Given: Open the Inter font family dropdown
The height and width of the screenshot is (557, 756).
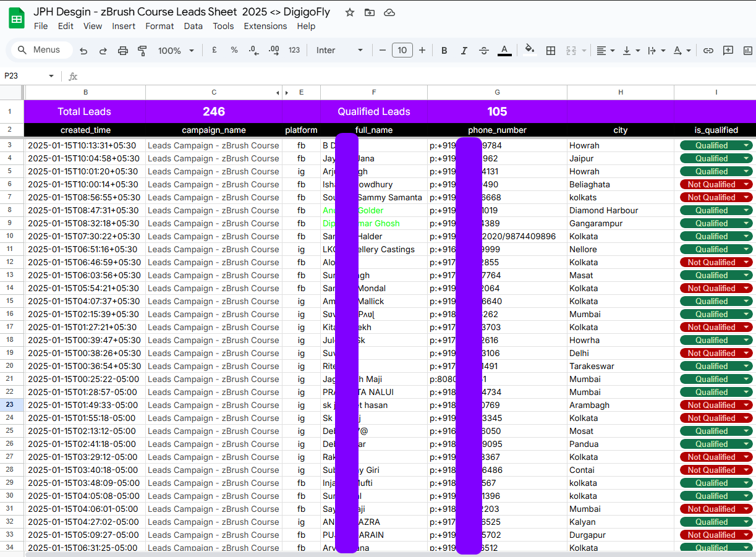Looking at the screenshot, I should pyautogui.click(x=340, y=50).
